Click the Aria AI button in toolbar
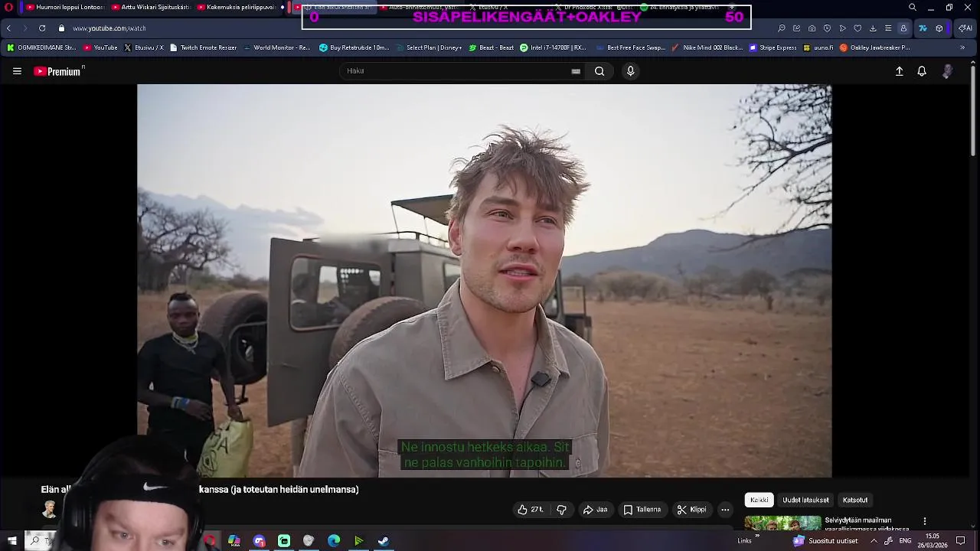Screen dimensions: 980x551 965,28
